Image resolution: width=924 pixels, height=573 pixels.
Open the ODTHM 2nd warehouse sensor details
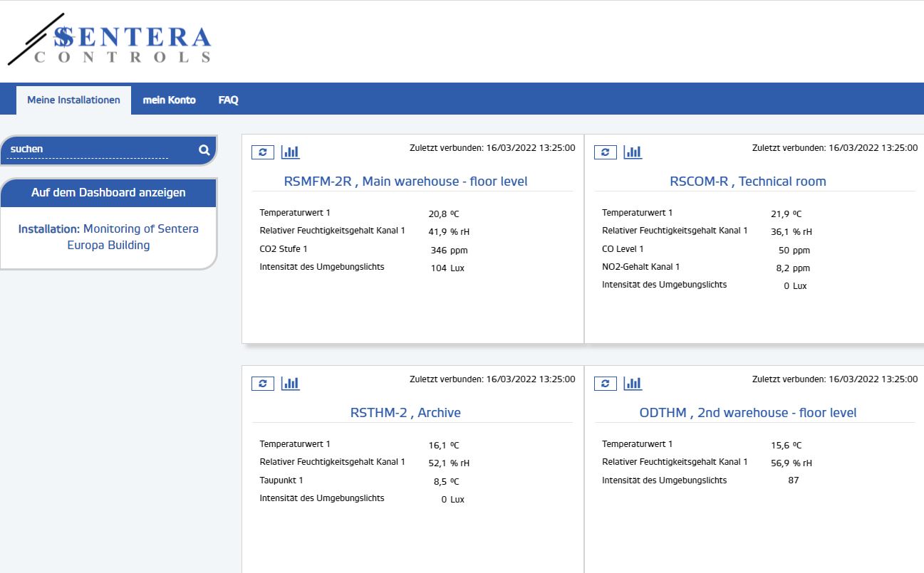(749, 413)
